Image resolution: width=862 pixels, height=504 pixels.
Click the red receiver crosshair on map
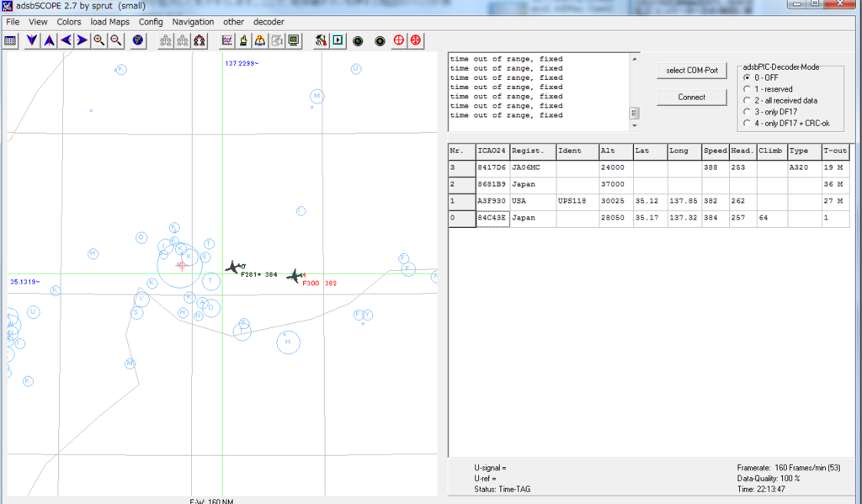click(182, 266)
